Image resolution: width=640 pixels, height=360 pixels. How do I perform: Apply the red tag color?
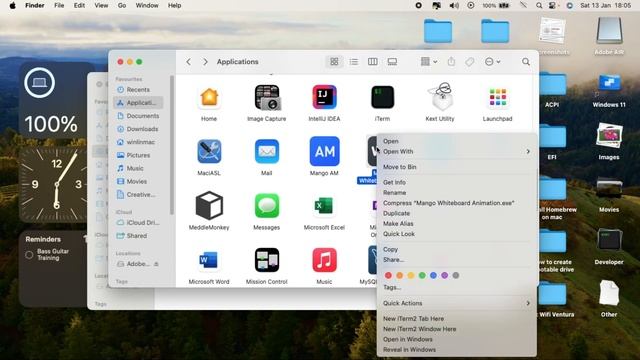388,276
